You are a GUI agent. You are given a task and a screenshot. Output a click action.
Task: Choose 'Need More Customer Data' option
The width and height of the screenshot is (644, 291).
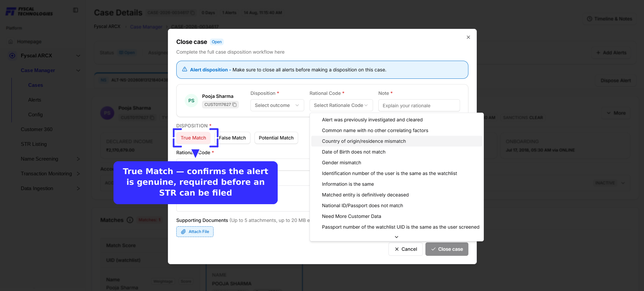(x=397, y=216)
